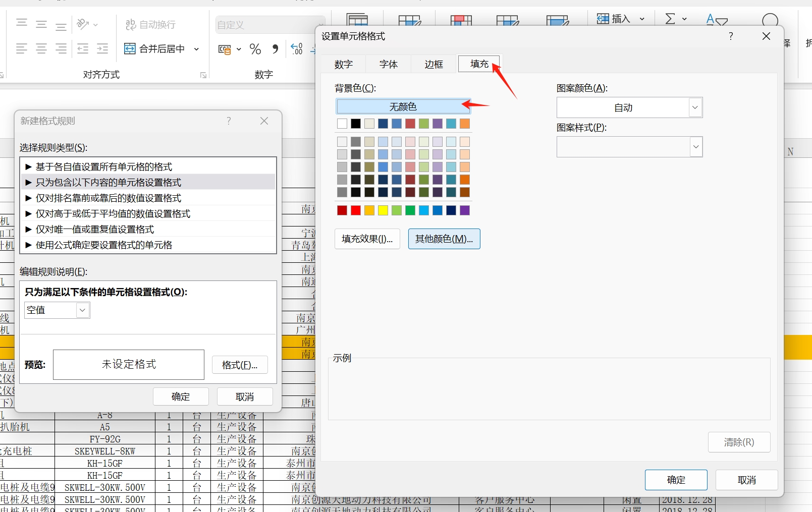Click the 插入 insert cells button
Image resolution: width=812 pixels, height=512 pixels.
(x=614, y=19)
